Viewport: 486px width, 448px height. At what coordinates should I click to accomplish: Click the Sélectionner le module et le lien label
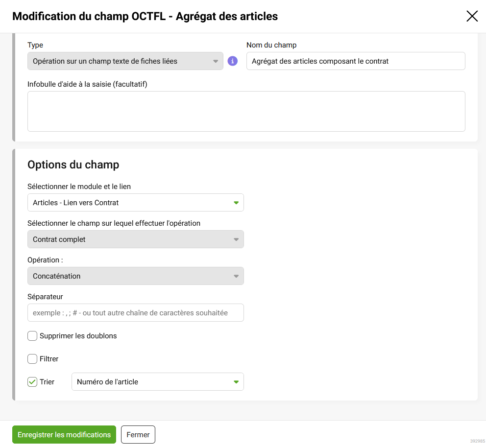pos(79,187)
